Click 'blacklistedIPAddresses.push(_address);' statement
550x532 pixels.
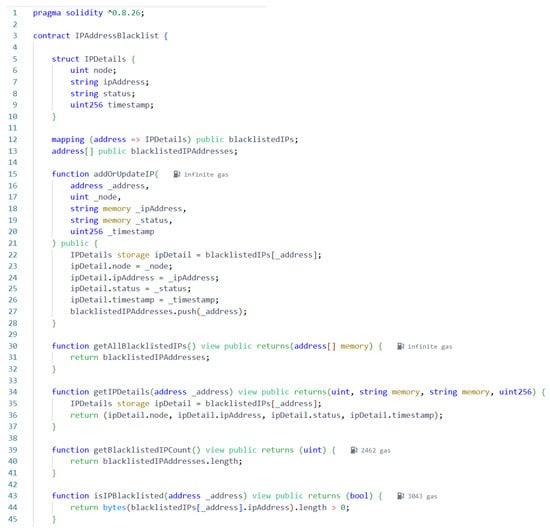tap(159, 311)
